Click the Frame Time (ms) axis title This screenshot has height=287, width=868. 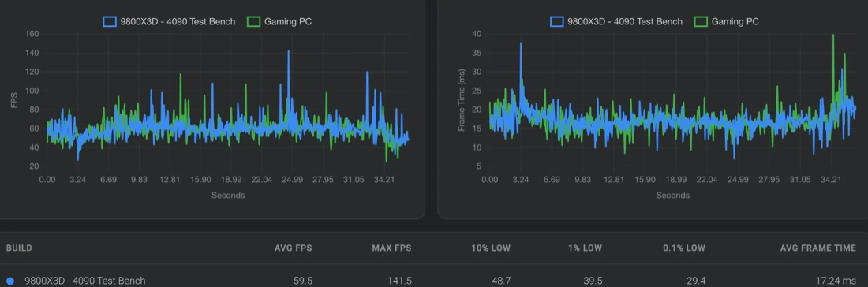[461, 100]
